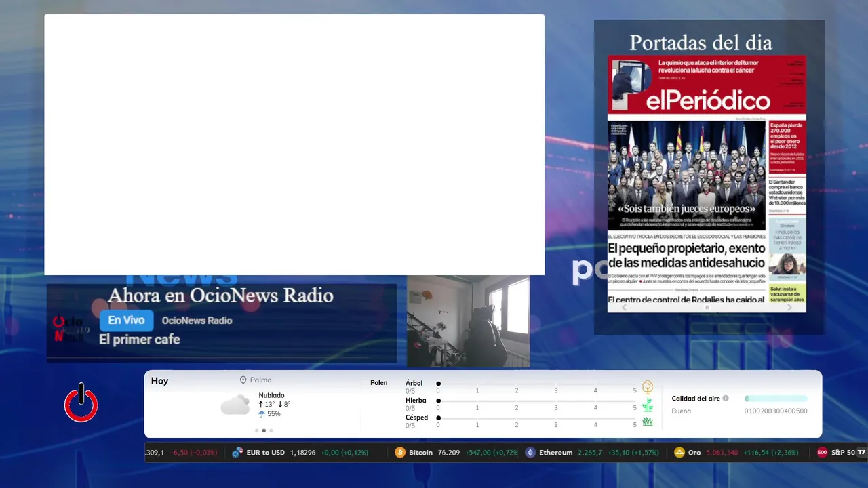
Task: Click the OcioNews Radio station label
Action: (x=197, y=321)
